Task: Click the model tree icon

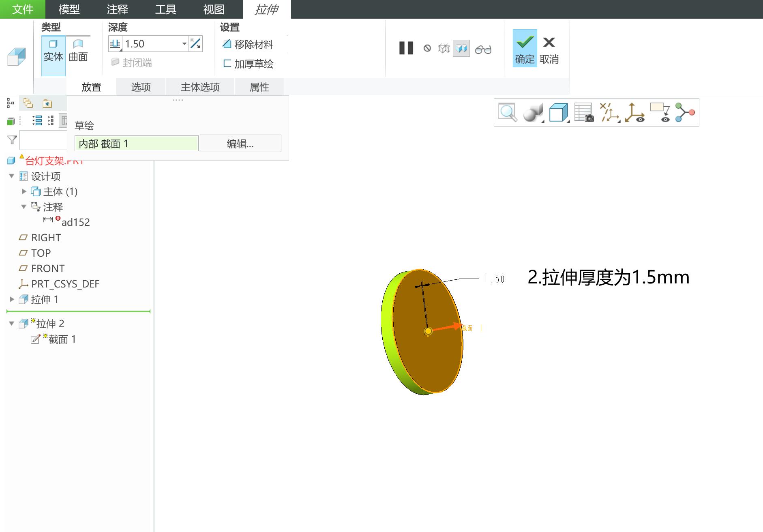Action: click(x=11, y=103)
